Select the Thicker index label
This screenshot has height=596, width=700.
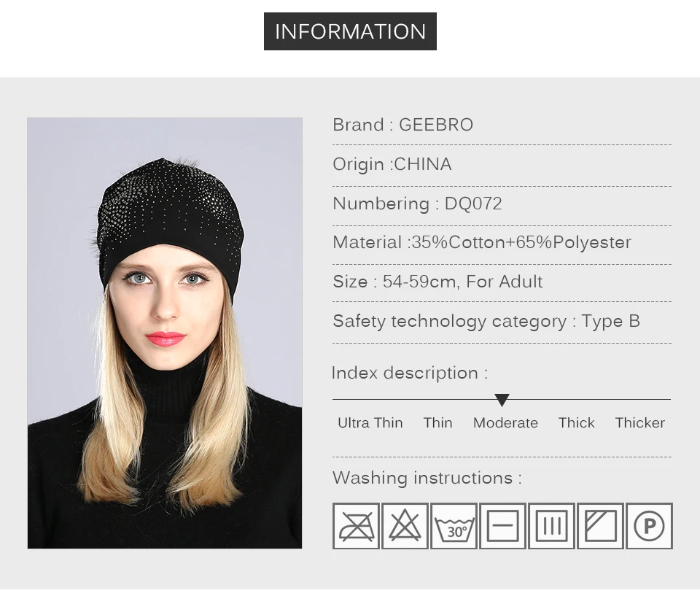point(639,422)
